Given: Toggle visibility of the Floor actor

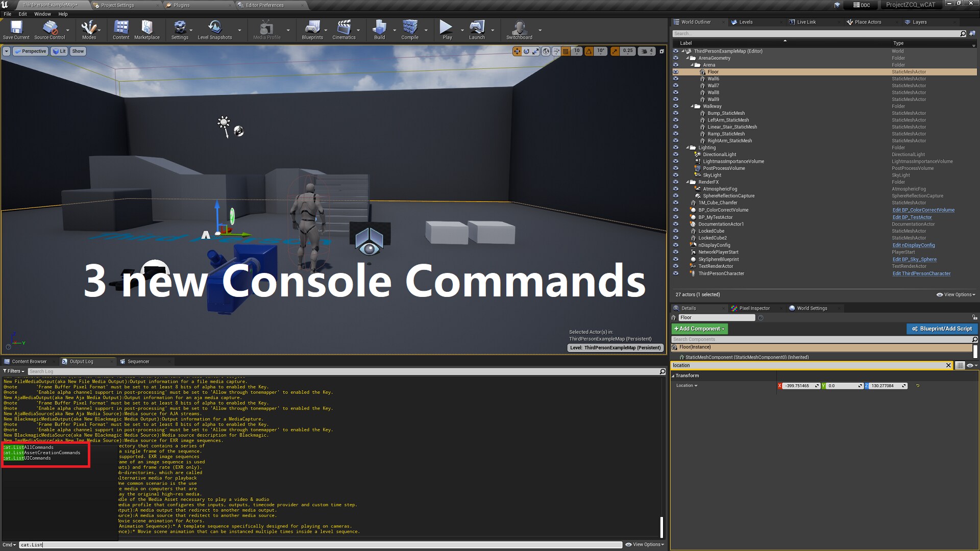Looking at the screenshot, I should (x=676, y=72).
